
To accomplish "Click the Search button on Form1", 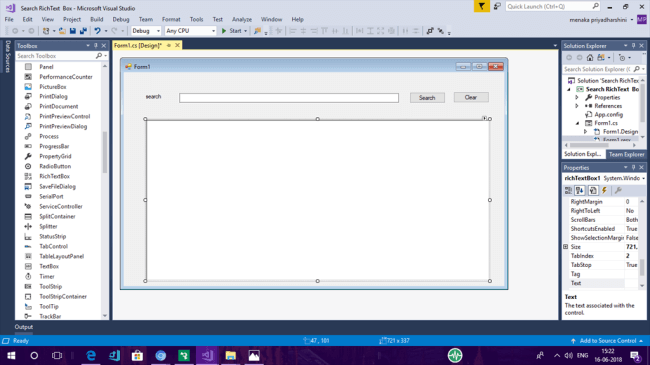I will click(x=427, y=98).
